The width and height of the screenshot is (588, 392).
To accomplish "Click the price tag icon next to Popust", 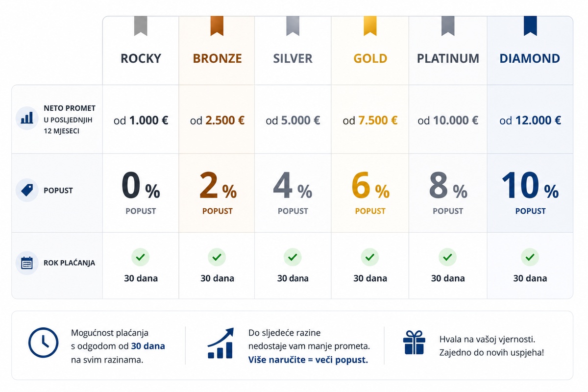I will pos(27,190).
